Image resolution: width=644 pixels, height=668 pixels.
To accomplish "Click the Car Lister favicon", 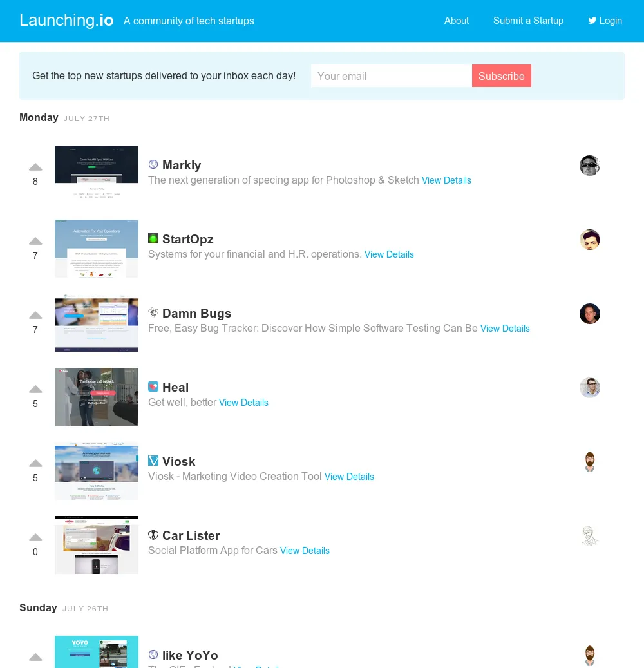I will point(153,535).
